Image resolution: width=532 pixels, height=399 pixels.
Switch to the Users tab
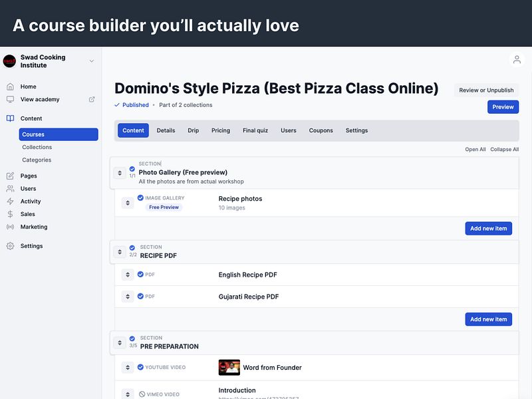(x=289, y=130)
